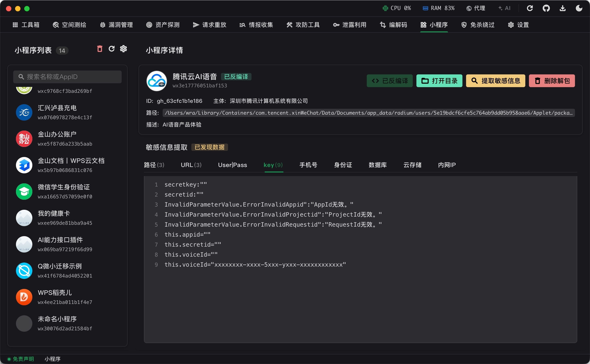Refresh the mini program list
The height and width of the screenshot is (364, 590).
click(x=112, y=49)
